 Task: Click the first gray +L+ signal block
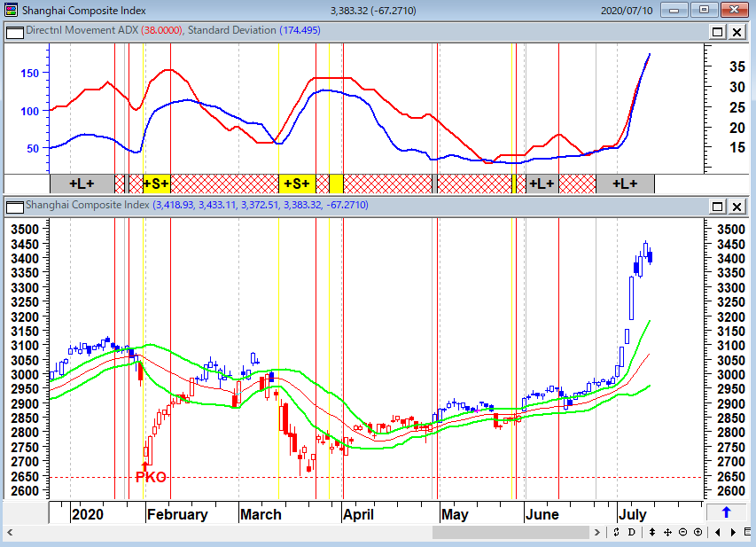pos(82,184)
